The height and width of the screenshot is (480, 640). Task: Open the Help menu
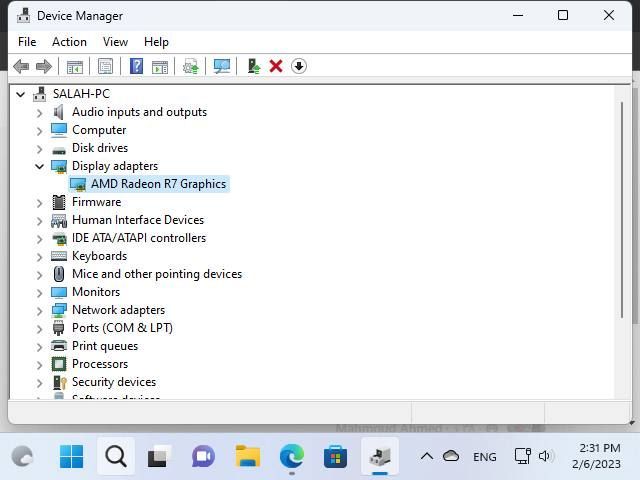[156, 42]
